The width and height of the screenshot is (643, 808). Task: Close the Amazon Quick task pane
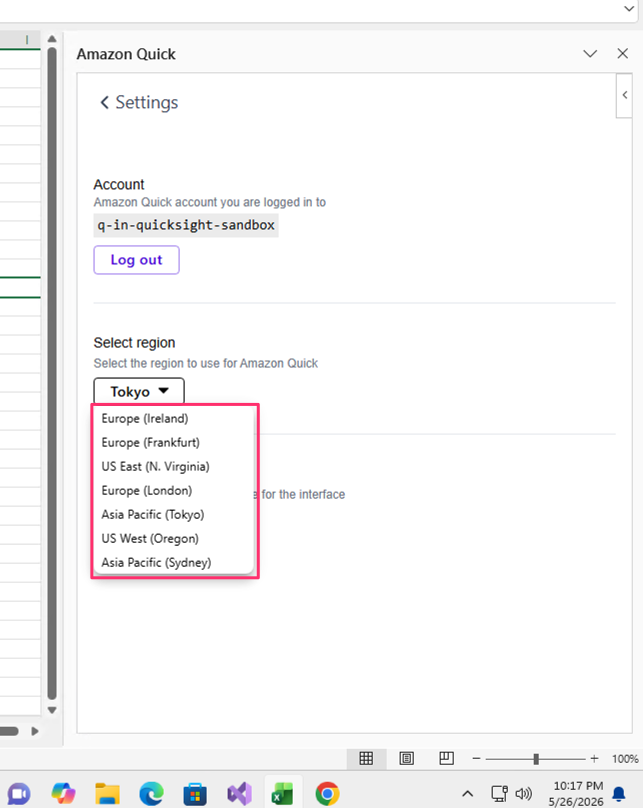622,54
